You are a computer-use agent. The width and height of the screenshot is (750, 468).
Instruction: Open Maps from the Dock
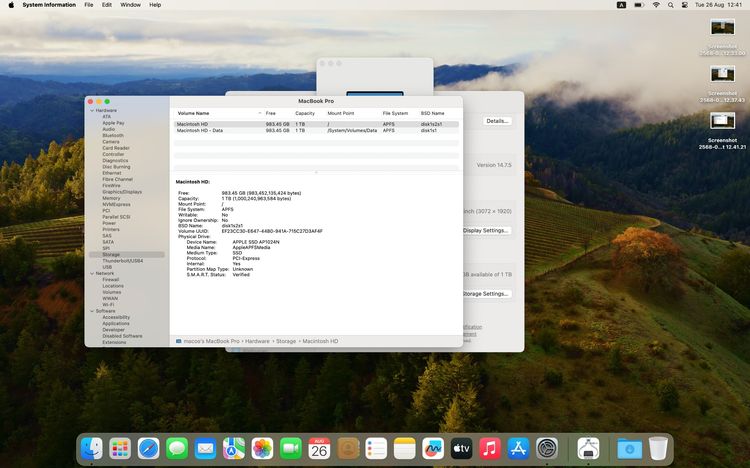[x=234, y=449]
